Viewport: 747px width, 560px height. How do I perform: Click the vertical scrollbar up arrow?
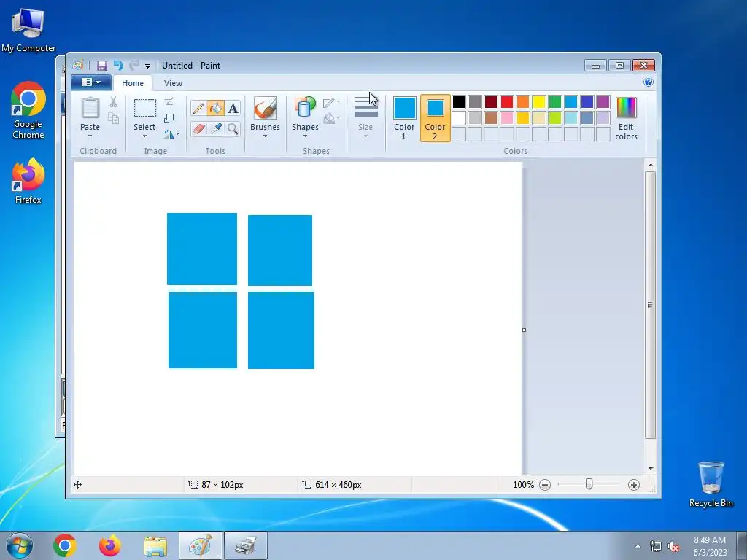point(651,166)
